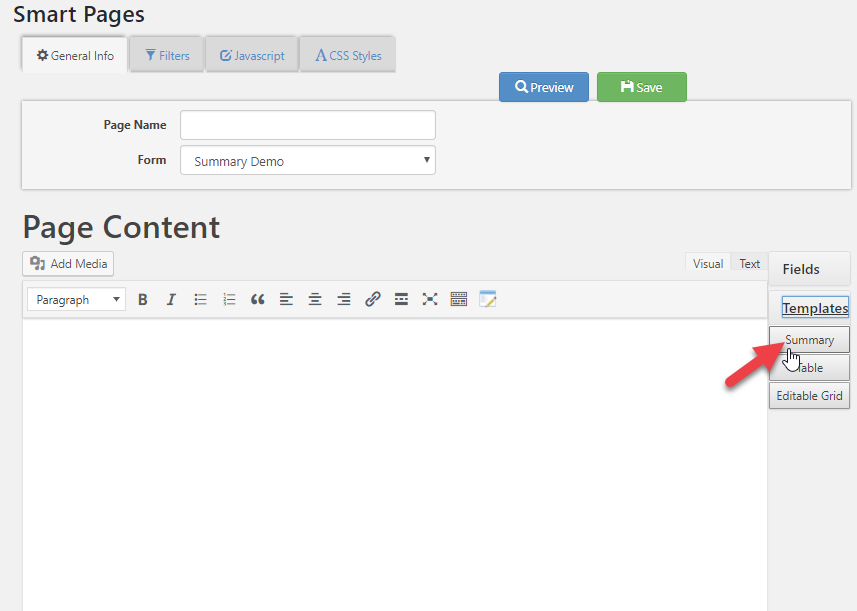Insert a hyperlink with the link icon
The width and height of the screenshot is (857, 611).
tap(373, 299)
